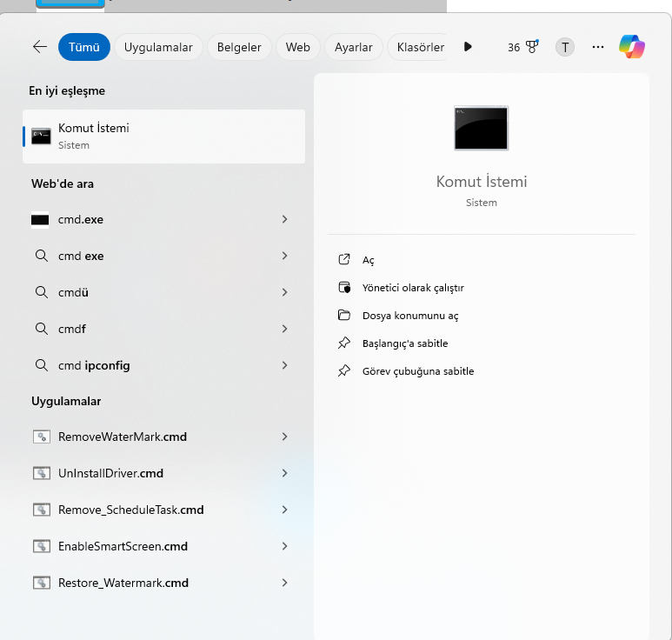The width and height of the screenshot is (672, 640).
Task: Open the T account avatar
Action: click(565, 47)
